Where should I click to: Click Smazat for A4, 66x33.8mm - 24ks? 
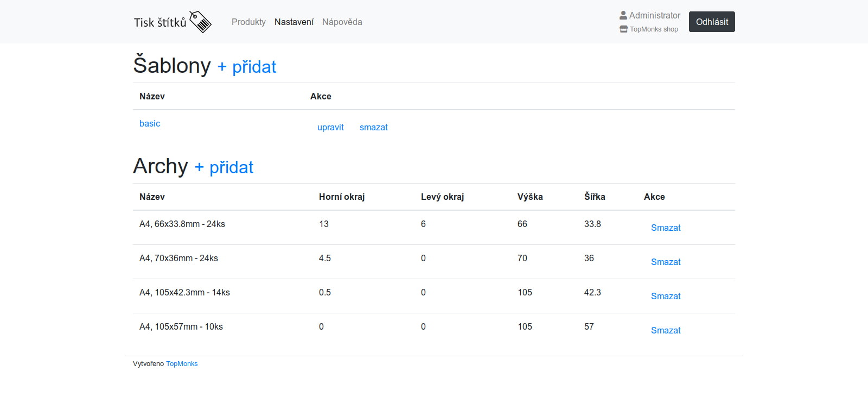coord(666,228)
